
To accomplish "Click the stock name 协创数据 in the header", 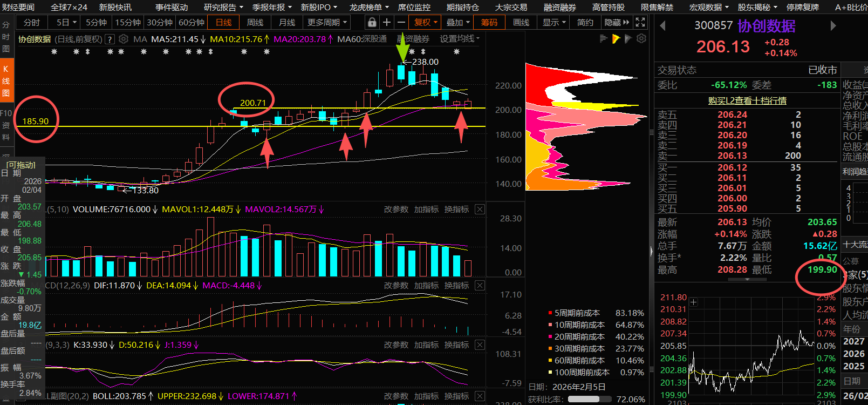I will point(767,25).
